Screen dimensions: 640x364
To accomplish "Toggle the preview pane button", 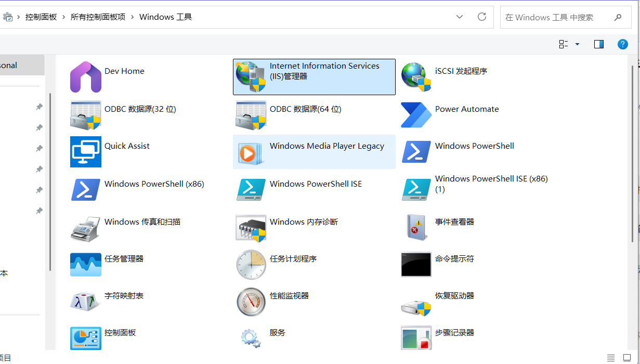I will (x=599, y=44).
